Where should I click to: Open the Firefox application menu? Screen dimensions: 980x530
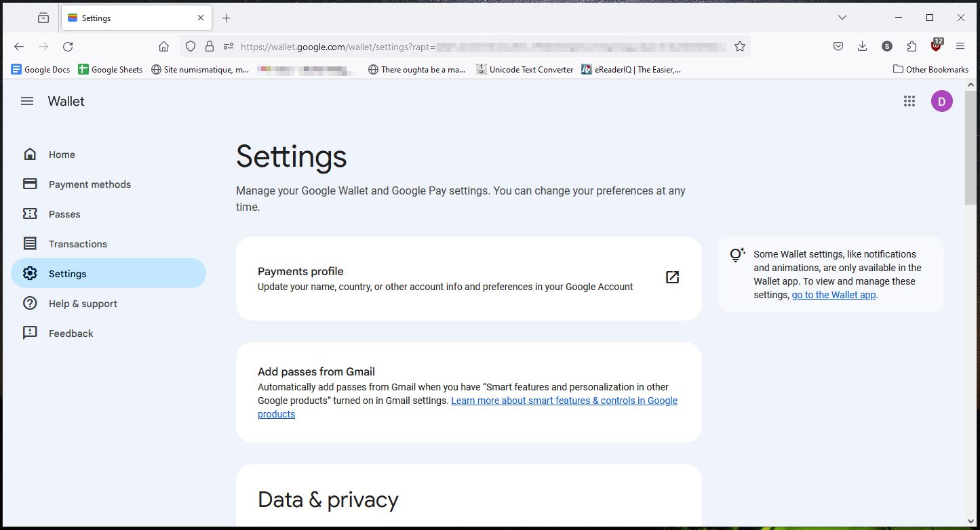(960, 46)
